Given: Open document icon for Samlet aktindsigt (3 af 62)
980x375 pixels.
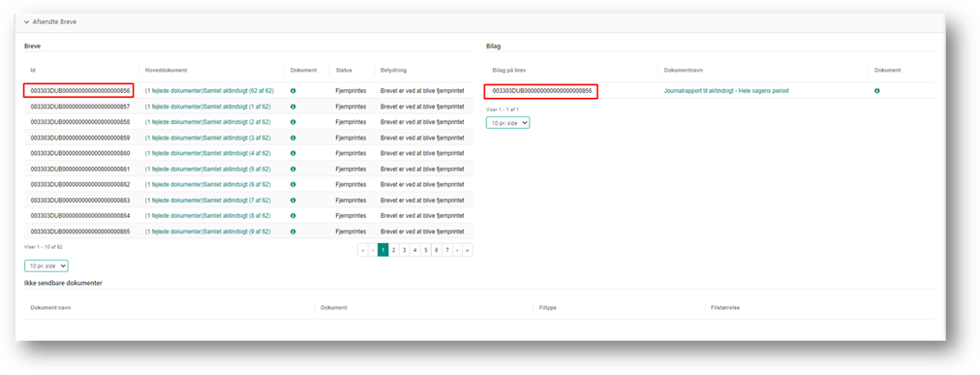Looking at the screenshot, I should [293, 138].
